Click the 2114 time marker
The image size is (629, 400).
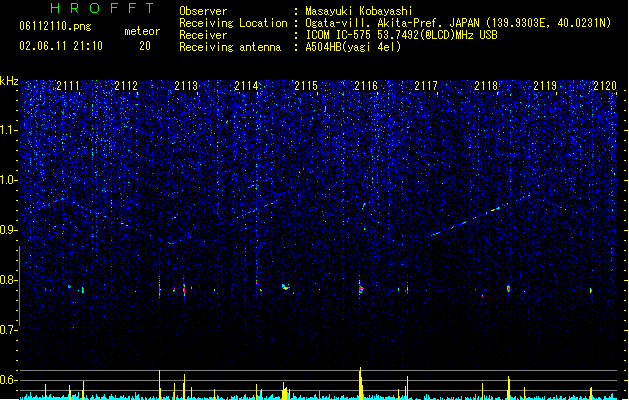pos(246,86)
